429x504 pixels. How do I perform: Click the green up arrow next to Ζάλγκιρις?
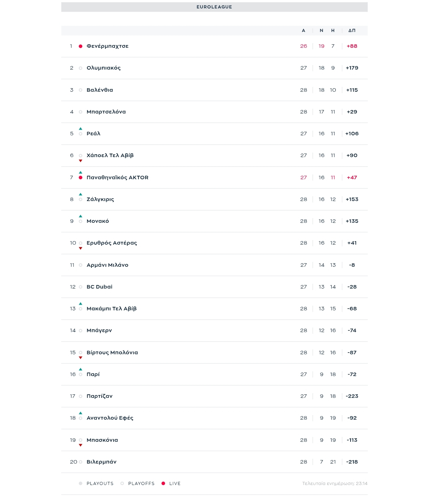tap(81, 194)
